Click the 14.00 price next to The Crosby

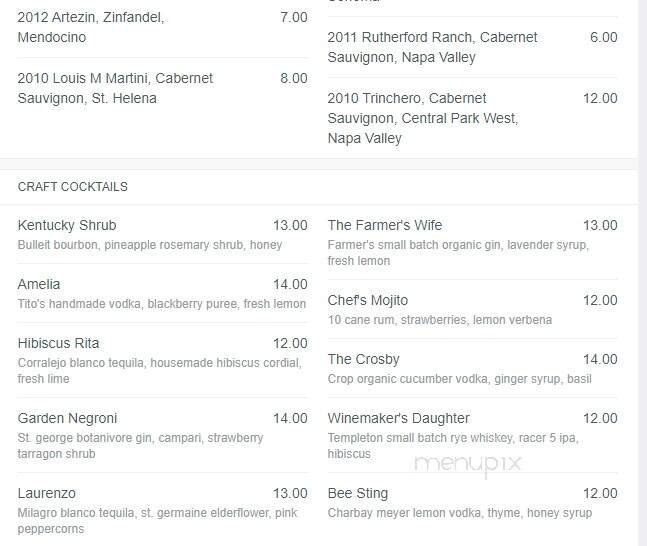click(x=600, y=359)
